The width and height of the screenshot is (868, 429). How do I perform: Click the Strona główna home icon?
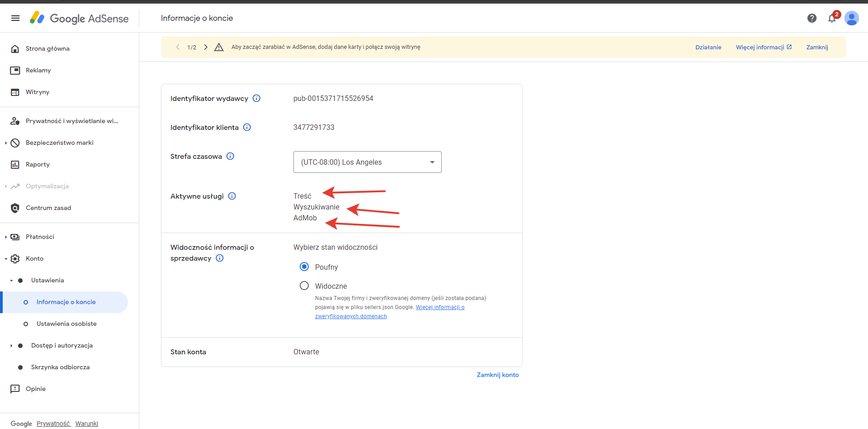tap(15, 48)
